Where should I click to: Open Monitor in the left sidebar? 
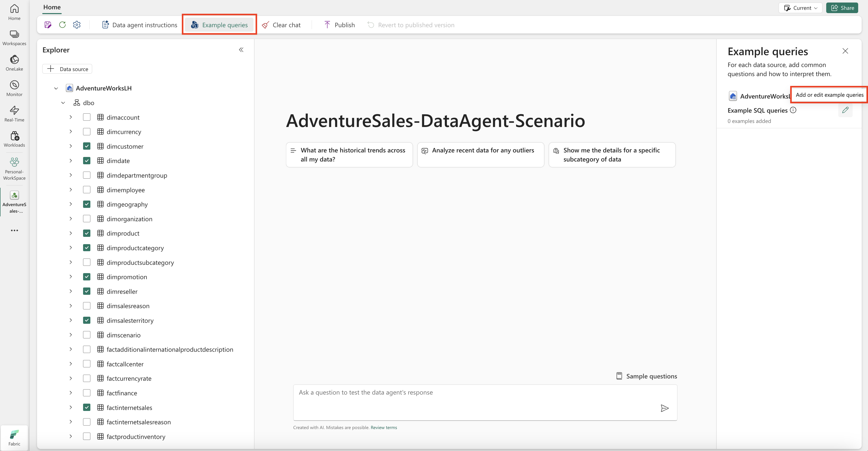(14, 88)
